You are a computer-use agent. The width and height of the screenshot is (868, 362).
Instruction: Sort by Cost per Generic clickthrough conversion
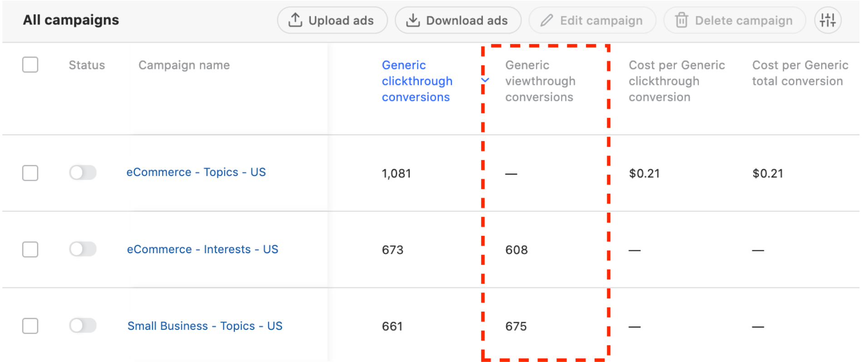[676, 81]
